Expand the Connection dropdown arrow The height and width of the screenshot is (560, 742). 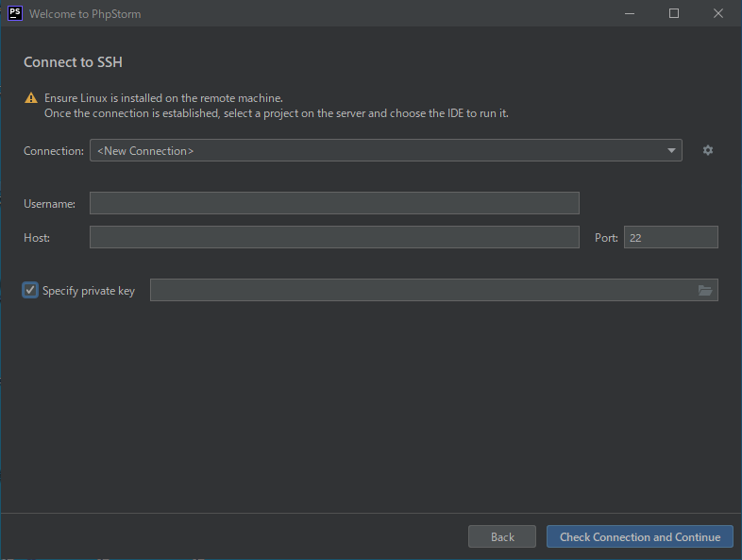(x=671, y=151)
